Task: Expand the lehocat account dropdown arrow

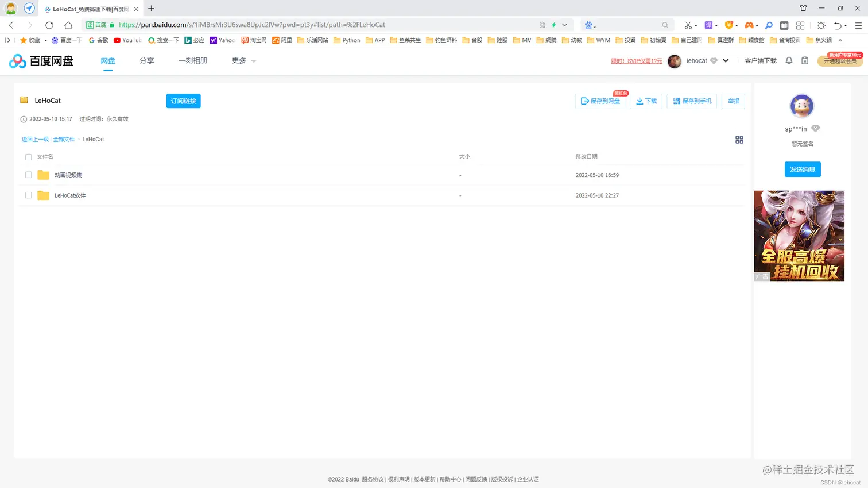Action: click(726, 61)
